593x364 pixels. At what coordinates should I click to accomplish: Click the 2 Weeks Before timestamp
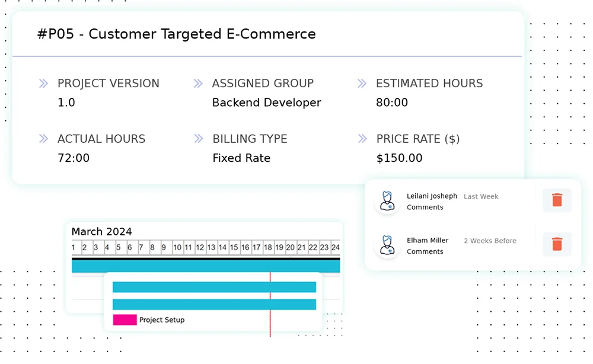point(490,241)
